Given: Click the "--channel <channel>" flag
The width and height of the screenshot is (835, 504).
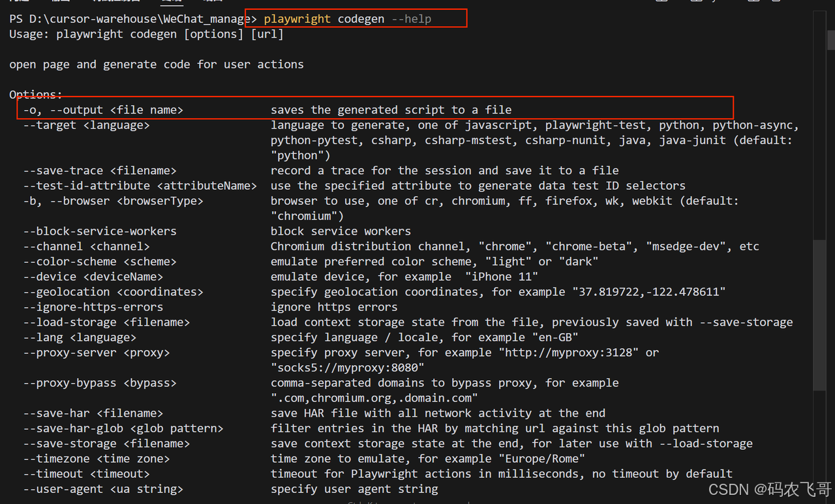Looking at the screenshot, I should [x=86, y=246].
